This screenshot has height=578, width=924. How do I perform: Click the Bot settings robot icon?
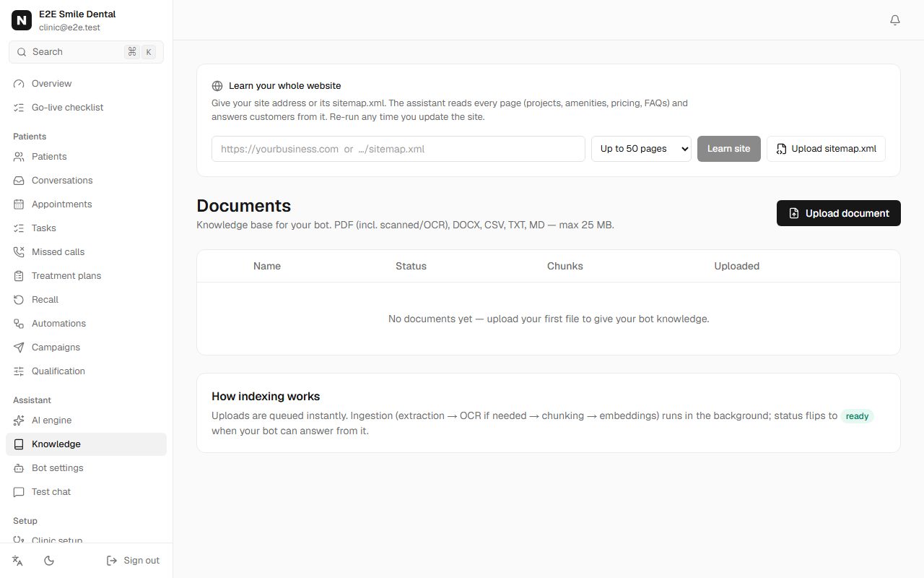pos(19,468)
